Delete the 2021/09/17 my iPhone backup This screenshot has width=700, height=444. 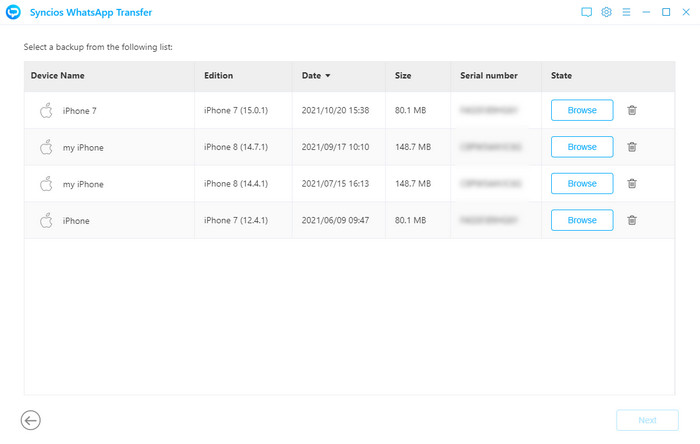(632, 147)
